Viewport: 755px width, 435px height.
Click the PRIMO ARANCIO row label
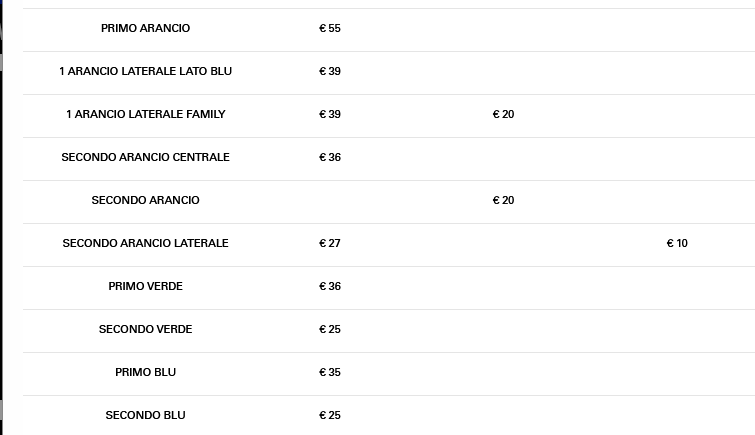click(x=145, y=28)
